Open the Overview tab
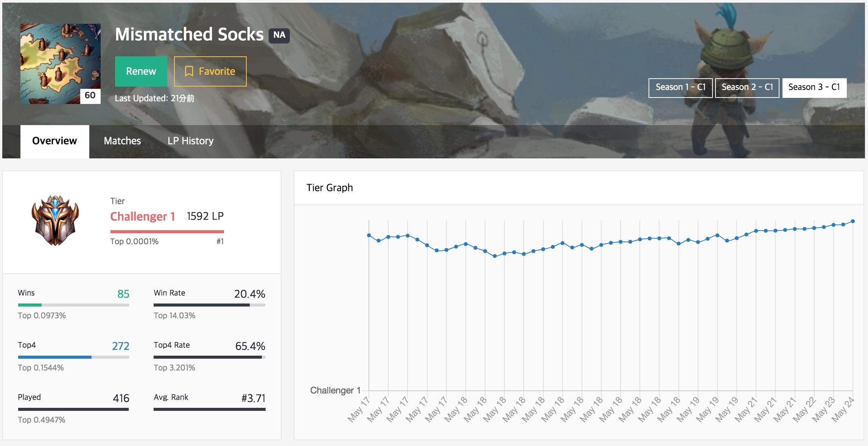Image resolution: width=868 pixels, height=446 pixels. (x=55, y=141)
